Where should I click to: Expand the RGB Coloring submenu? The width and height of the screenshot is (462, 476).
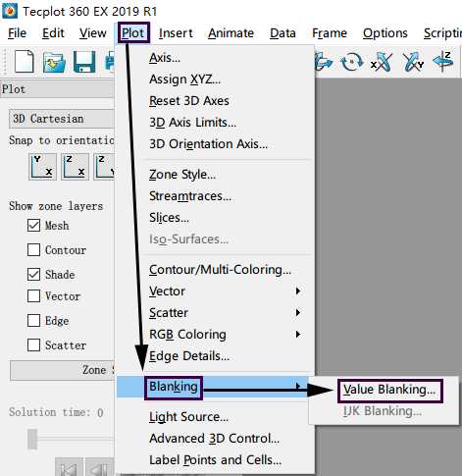point(216,335)
